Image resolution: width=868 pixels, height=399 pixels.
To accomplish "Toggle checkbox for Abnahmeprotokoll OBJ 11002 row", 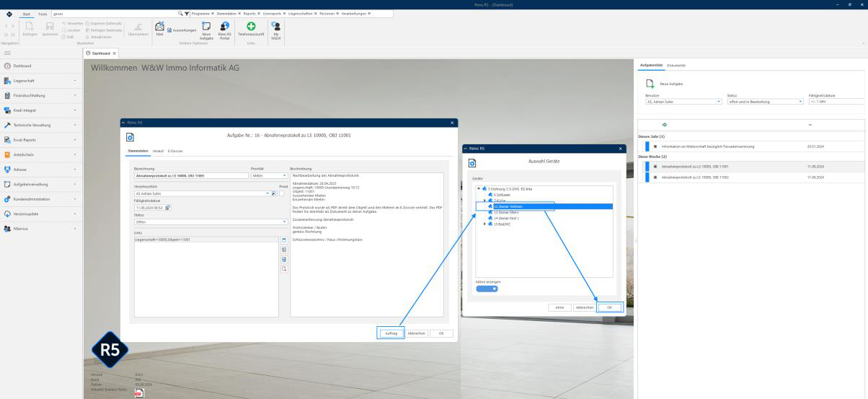I will 655,176.
